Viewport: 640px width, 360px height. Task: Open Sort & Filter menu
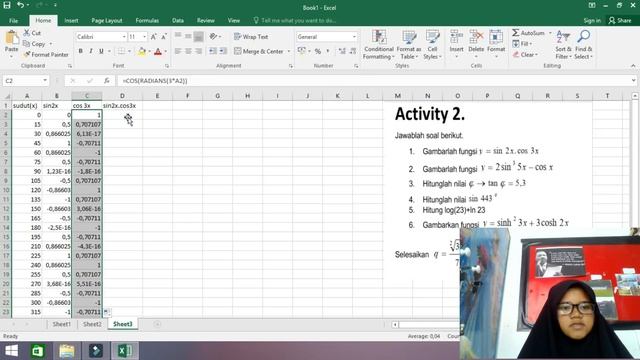tap(563, 45)
